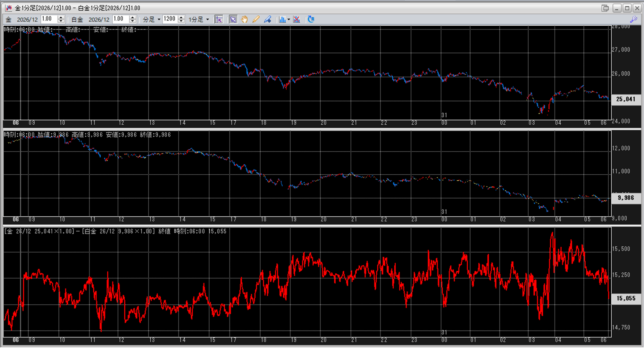Click the edit drawing object tool

pyautogui.click(x=267, y=20)
